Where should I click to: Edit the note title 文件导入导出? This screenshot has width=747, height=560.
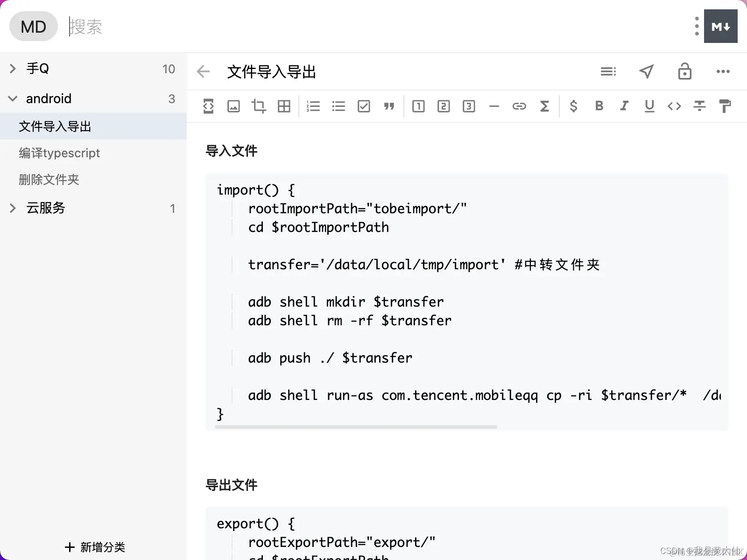click(271, 72)
